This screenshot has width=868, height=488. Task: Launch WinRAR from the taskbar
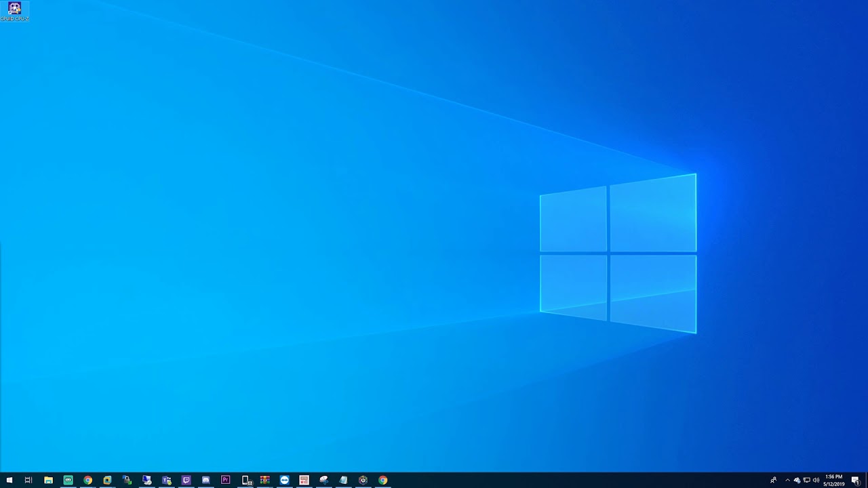pos(264,480)
